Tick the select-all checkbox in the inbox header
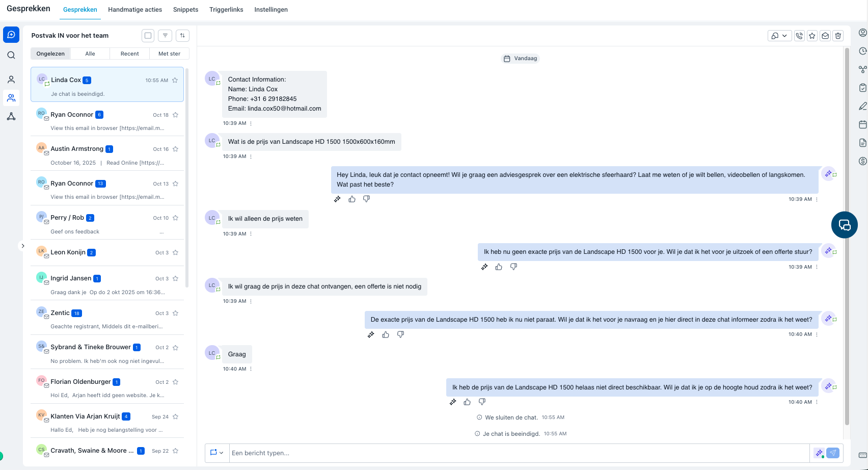Screen dimensions: 868x470 coord(148,36)
